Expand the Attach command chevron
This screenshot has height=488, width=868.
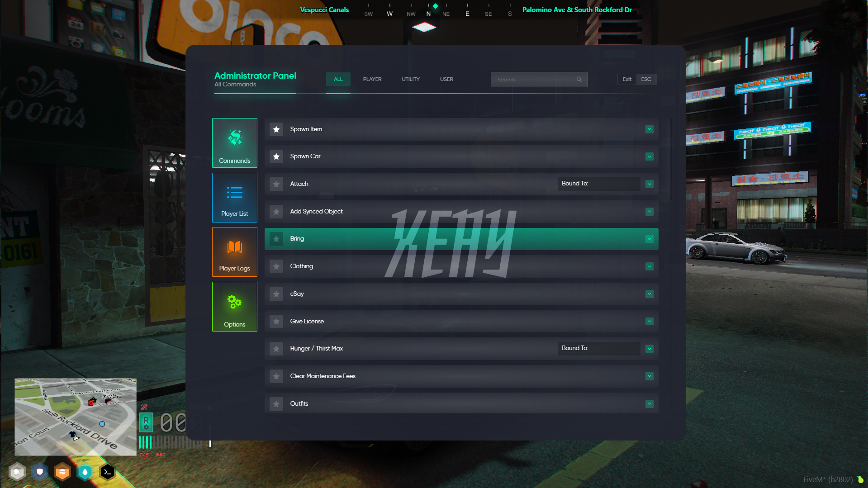coord(650,184)
